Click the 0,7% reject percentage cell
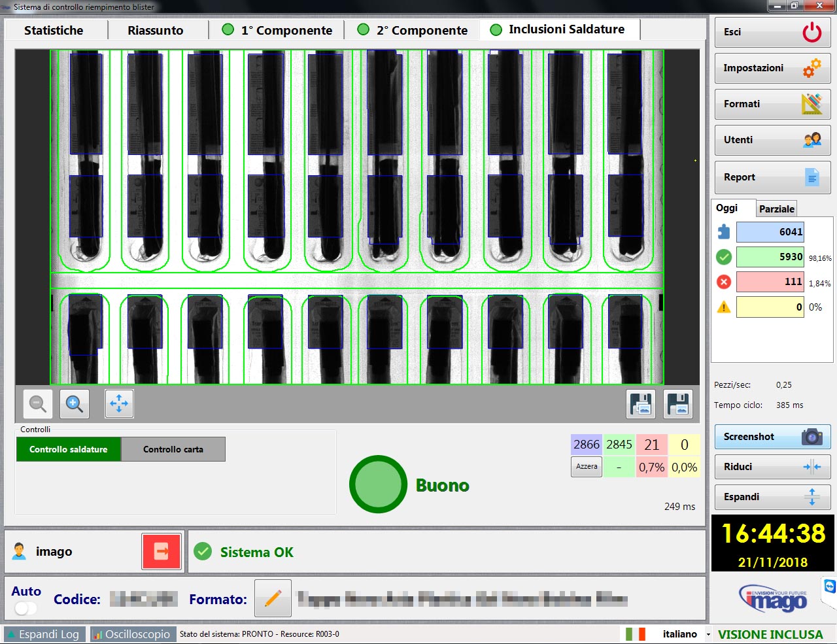This screenshot has width=837, height=644. click(x=652, y=467)
